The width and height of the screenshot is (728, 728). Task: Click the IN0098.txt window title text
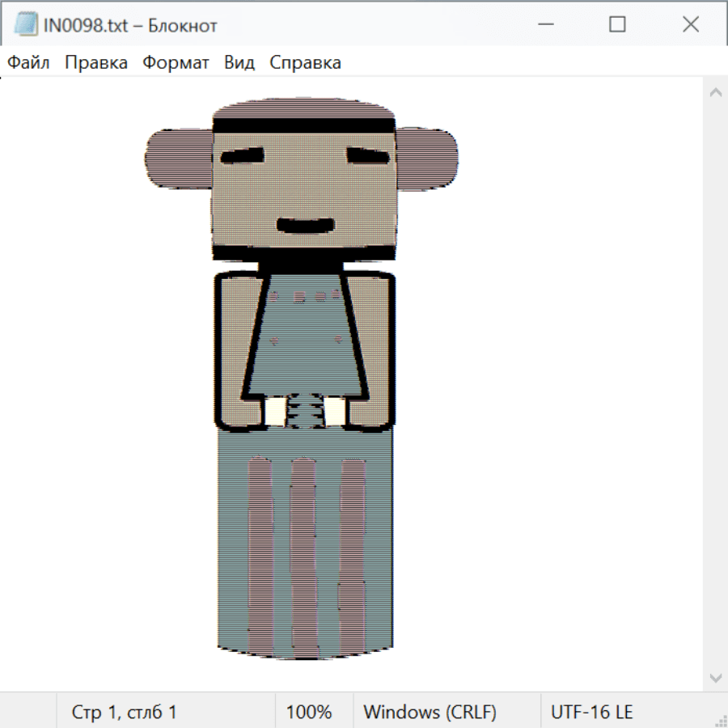[130, 25]
